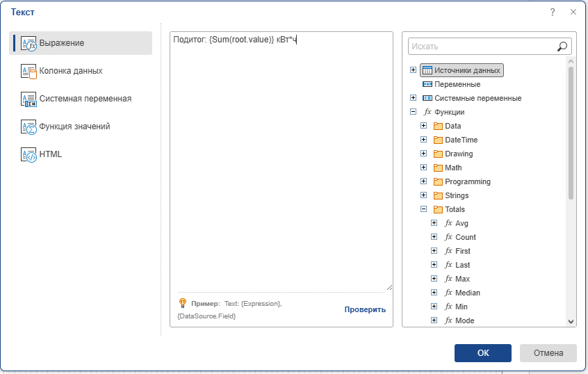Viewport: 588px width, 374px height.
Task: Select the Sum-related Avg function item
Action: (x=462, y=223)
